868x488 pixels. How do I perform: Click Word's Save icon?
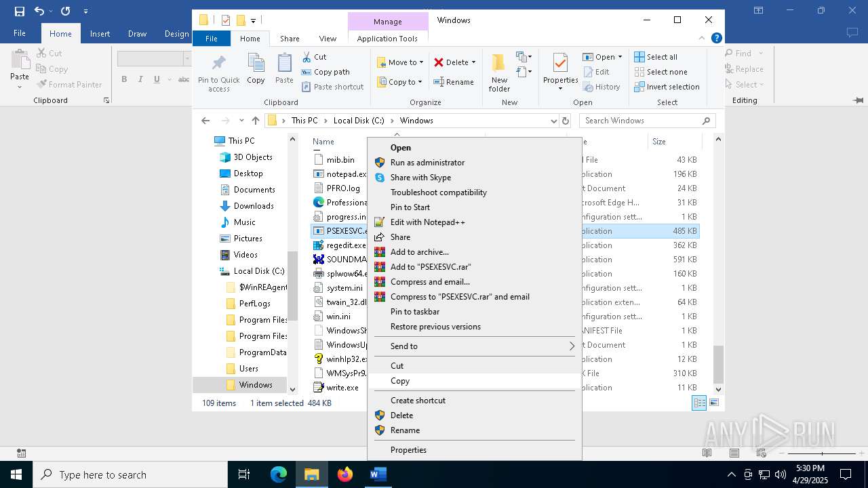pyautogui.click(x=19, y=11)
